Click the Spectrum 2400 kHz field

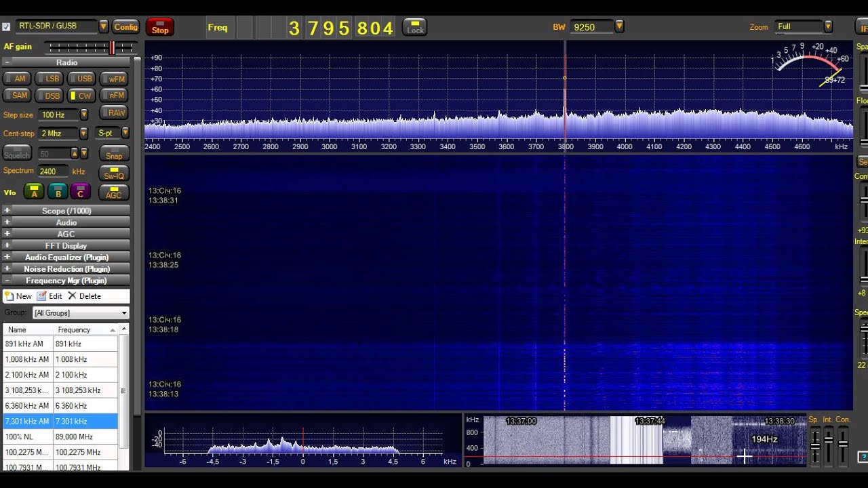tap(53, 171)
